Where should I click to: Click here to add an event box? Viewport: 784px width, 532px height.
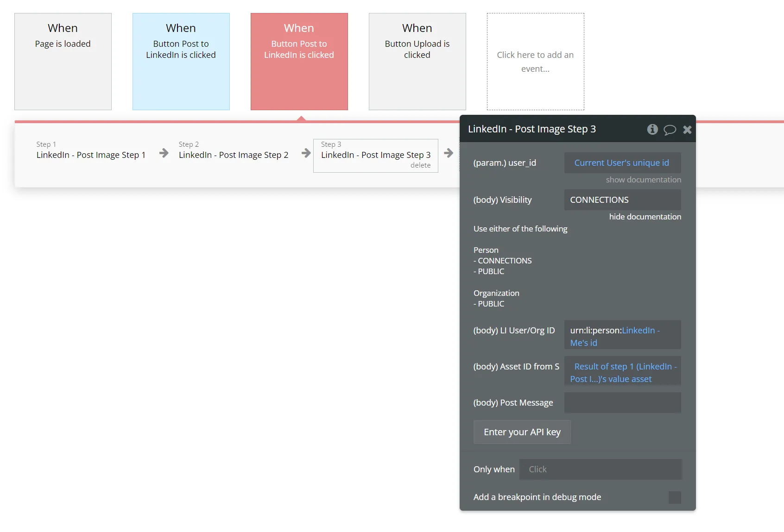tap(536, 62)
